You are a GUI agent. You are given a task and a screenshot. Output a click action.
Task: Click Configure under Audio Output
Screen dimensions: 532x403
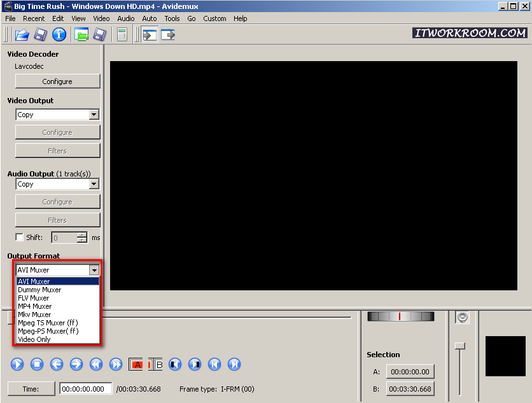point(58,202)
